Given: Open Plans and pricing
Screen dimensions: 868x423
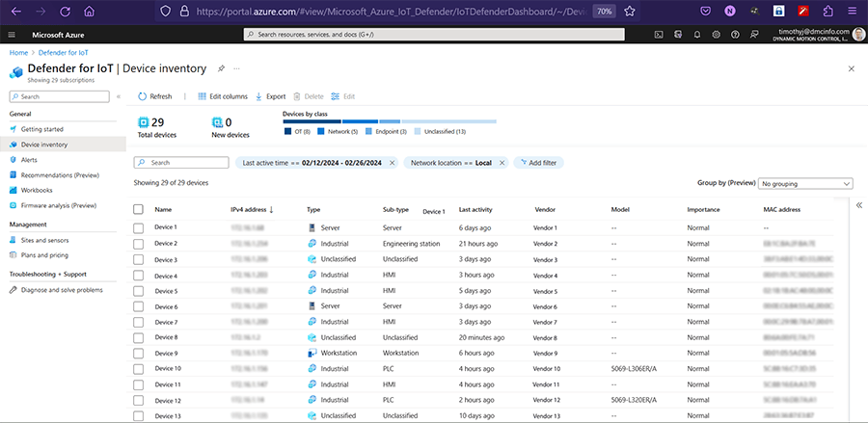Looking at the screenshot, I should 44,255.
